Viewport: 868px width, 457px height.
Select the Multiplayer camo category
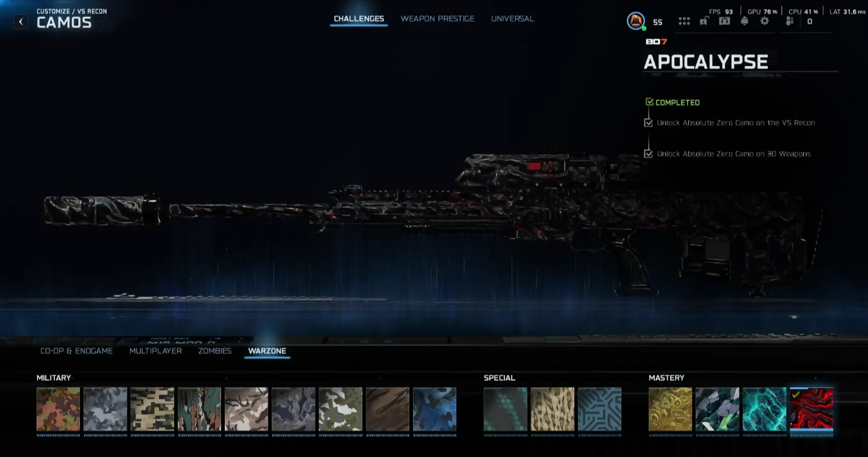tap(155, 351)
